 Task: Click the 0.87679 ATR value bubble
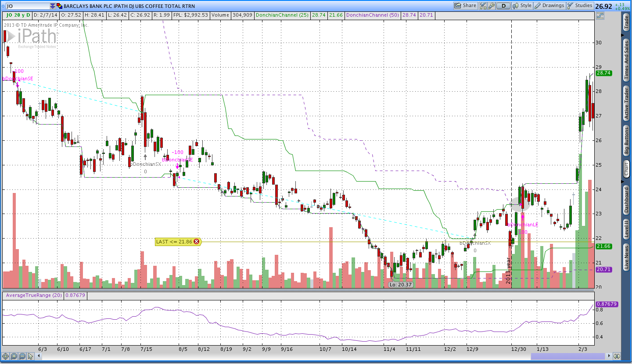click(x=607, y=304)
